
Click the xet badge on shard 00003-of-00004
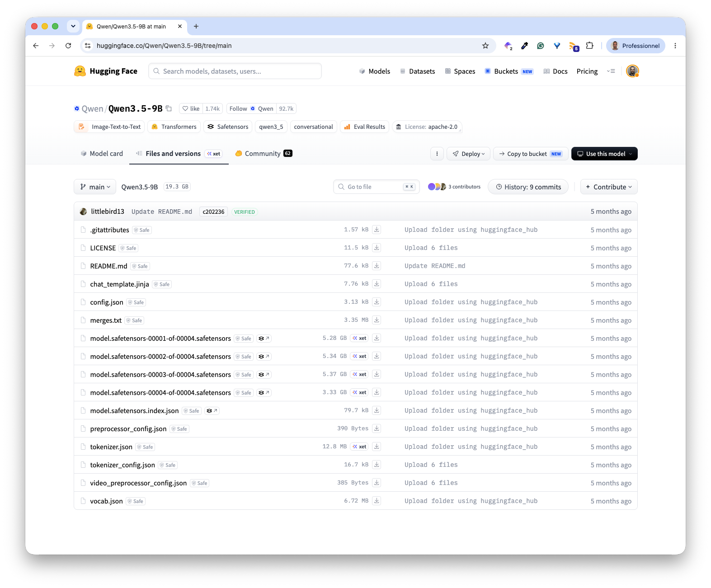(360, 374)
